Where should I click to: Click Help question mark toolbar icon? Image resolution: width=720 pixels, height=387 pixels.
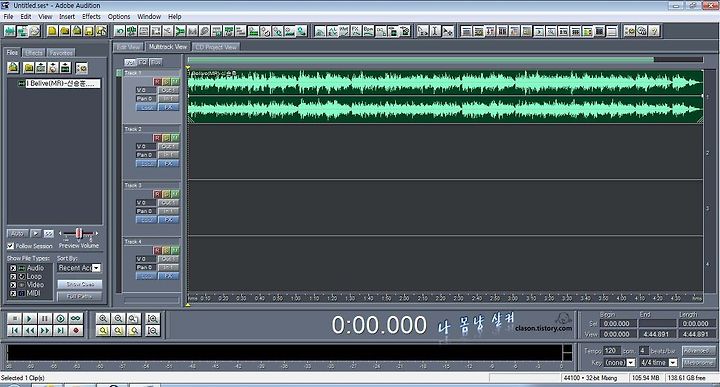pyautogui.click(x=654, y=31)
